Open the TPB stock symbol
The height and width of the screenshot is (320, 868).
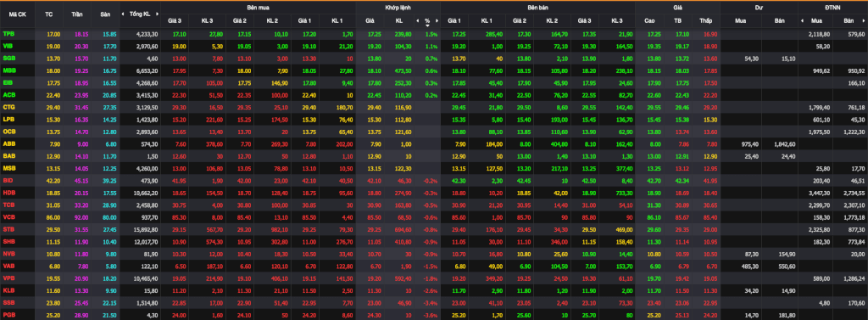point(8,34)
